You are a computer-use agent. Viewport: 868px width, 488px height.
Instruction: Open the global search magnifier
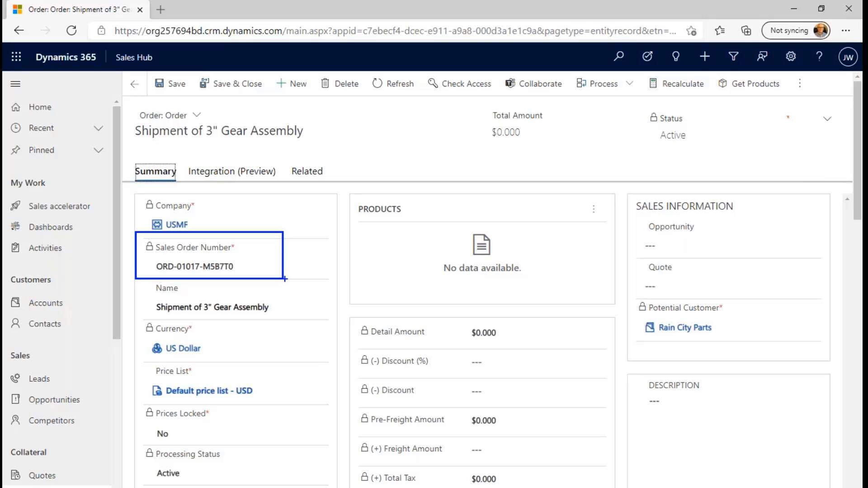click(618, 56)
